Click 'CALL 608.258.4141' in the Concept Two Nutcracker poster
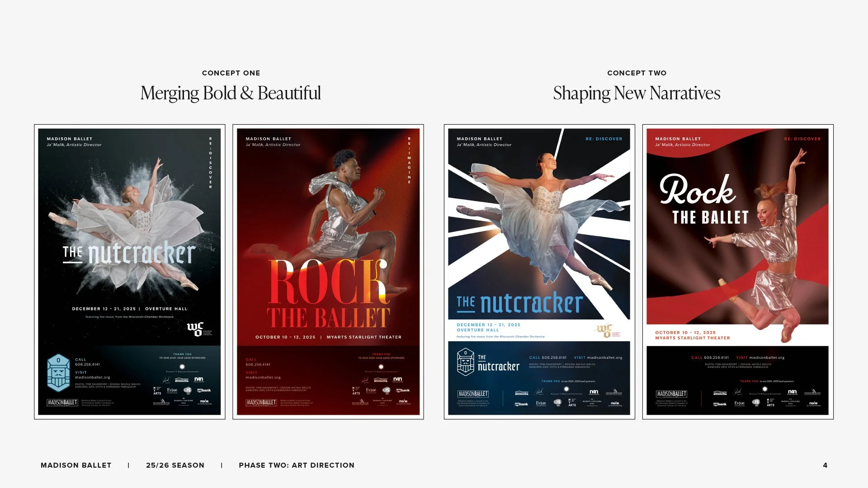The image size is (868, 488). tap(548, 357)
